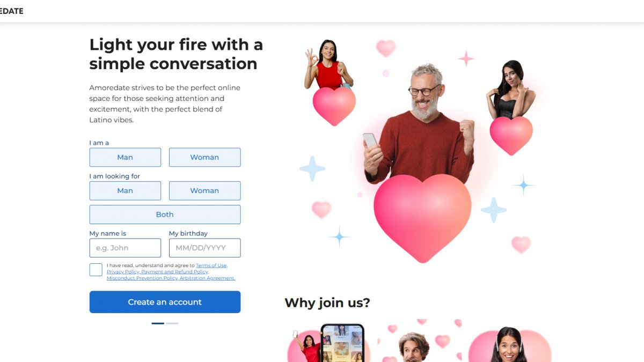Open the Privacy Policy link
Viewport: 644px width, 362px height.
123,272
